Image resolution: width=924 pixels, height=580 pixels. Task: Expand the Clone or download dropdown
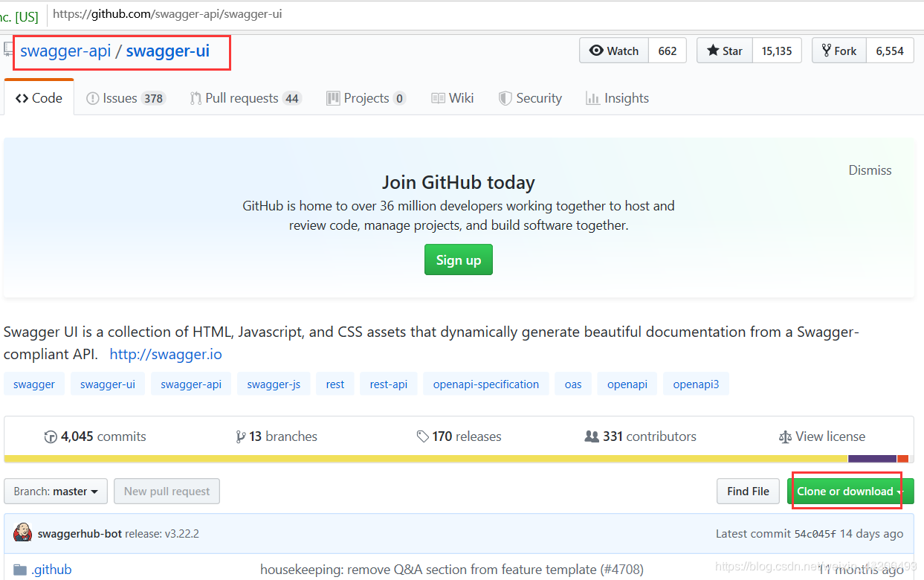(x=850, y=492)
